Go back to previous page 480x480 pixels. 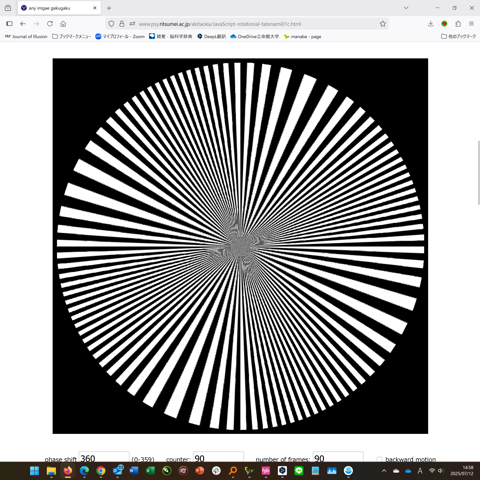click(x=23, y=24)
